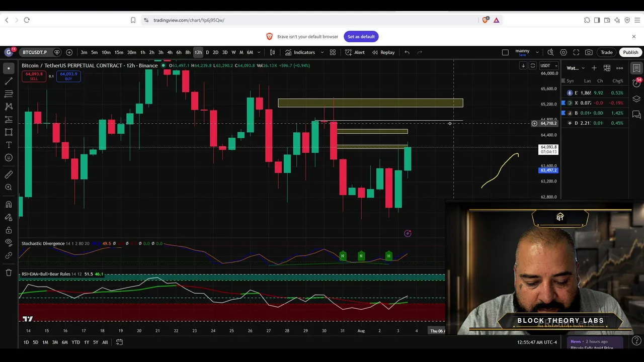This screenshot has width=644, height=362.
Task: Select the ETH row in the watchlist
Action: [595, 93]
